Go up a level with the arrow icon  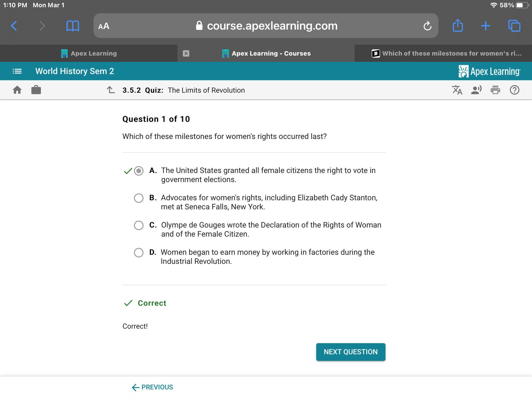coord(111,90)
